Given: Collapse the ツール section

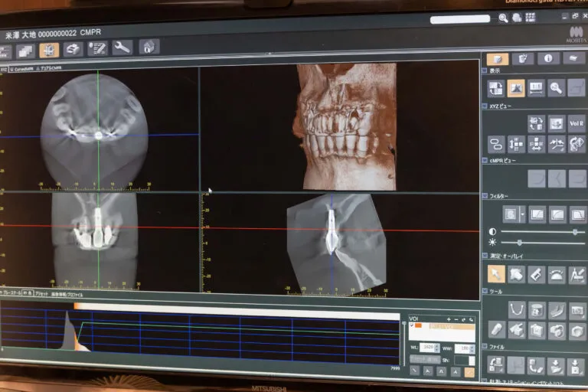Looking at the screenshot, I should tap(485, 291).
